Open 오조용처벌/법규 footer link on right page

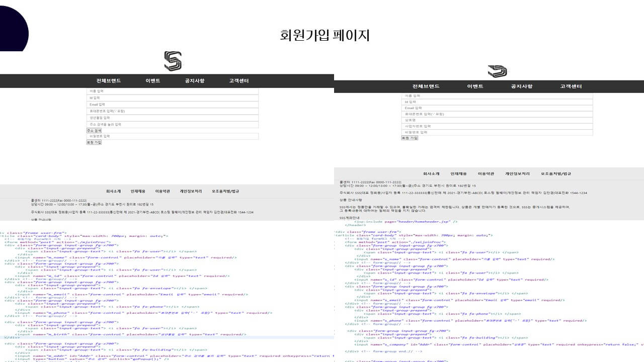click(x=556, y=173)
